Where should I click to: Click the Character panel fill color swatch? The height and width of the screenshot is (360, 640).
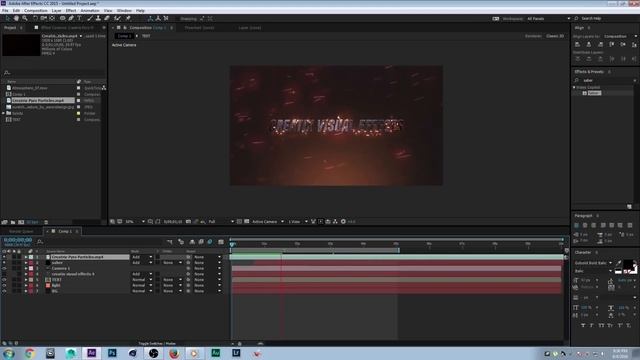[x=628, y=264]
